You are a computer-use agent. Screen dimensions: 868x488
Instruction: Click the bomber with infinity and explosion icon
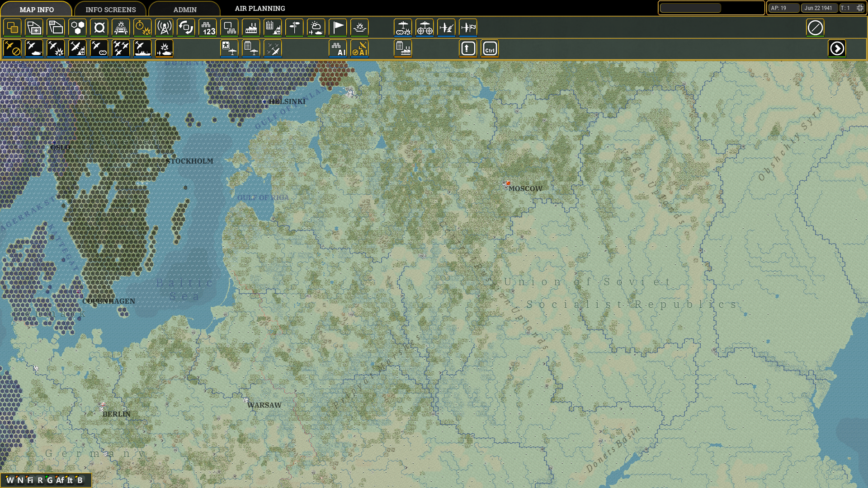pos(403,28)
